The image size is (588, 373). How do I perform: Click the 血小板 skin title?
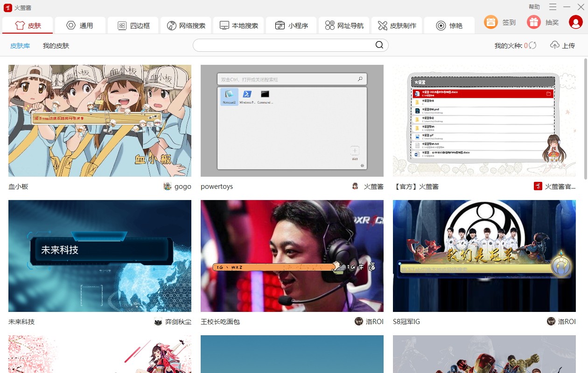pyautogui.click(x=18, y=186)
